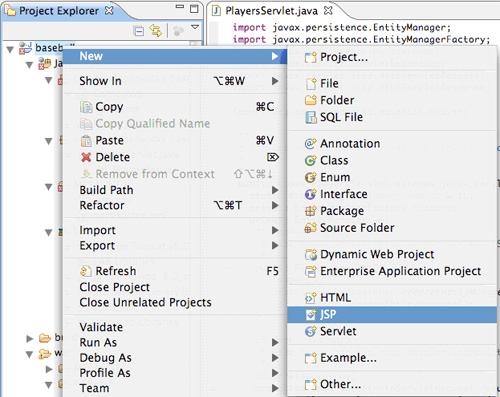Image resolution: width=500 pixels, height=397 pixels.
Task: Select the Project Explorer tab
Action: (x=59, y=11)
